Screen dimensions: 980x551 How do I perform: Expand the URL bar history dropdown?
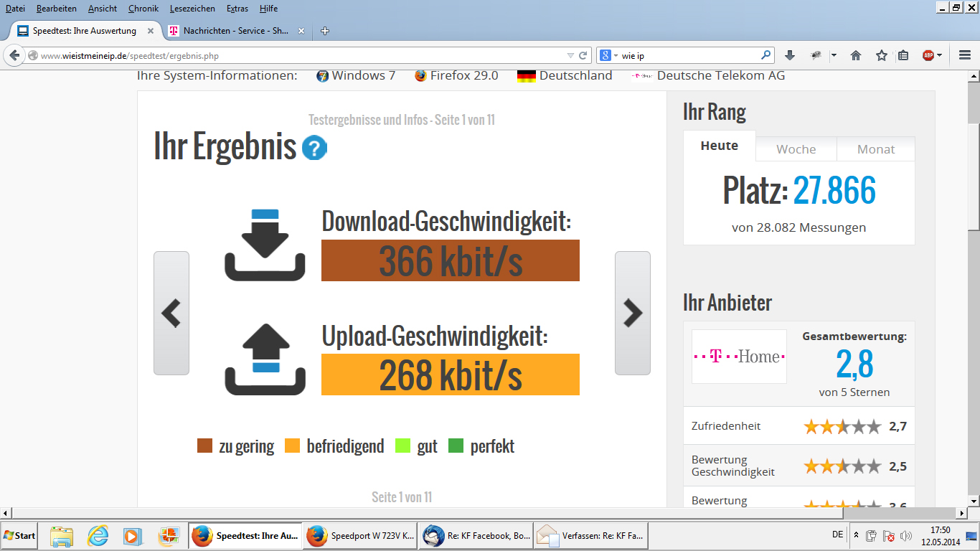[x=570, y=55]
